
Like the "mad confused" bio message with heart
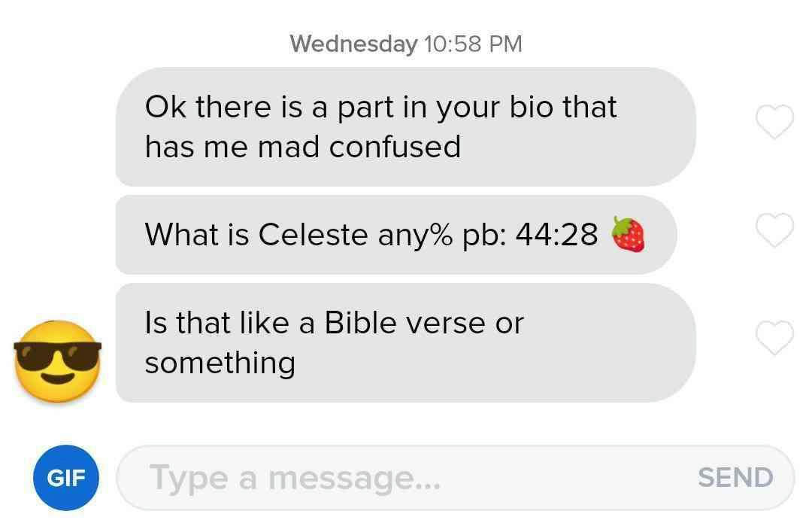tap(774, 122)
